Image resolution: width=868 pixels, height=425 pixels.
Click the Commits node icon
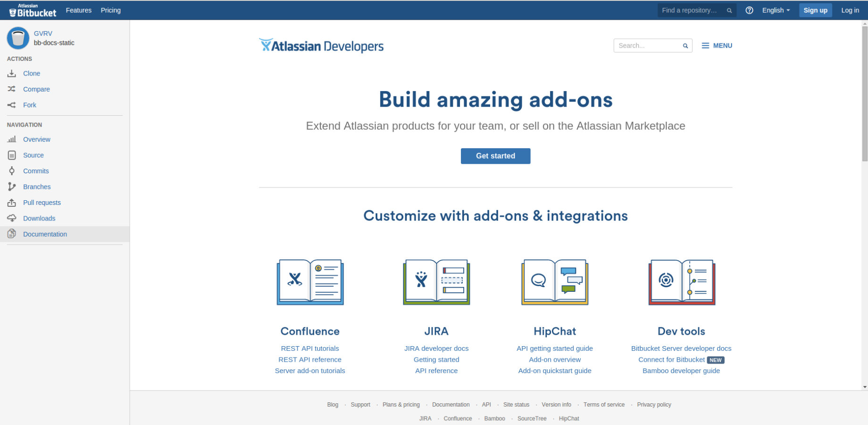coord(12,171)
